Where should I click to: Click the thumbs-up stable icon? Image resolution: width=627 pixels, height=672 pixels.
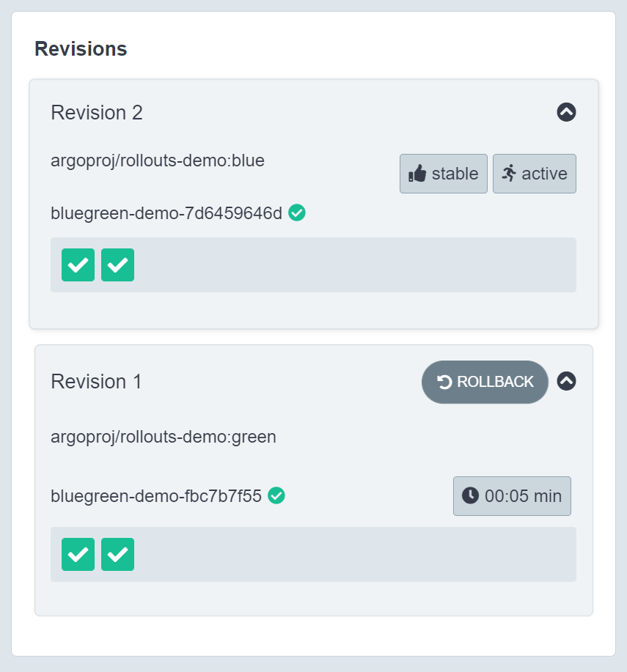pos(417,174)
